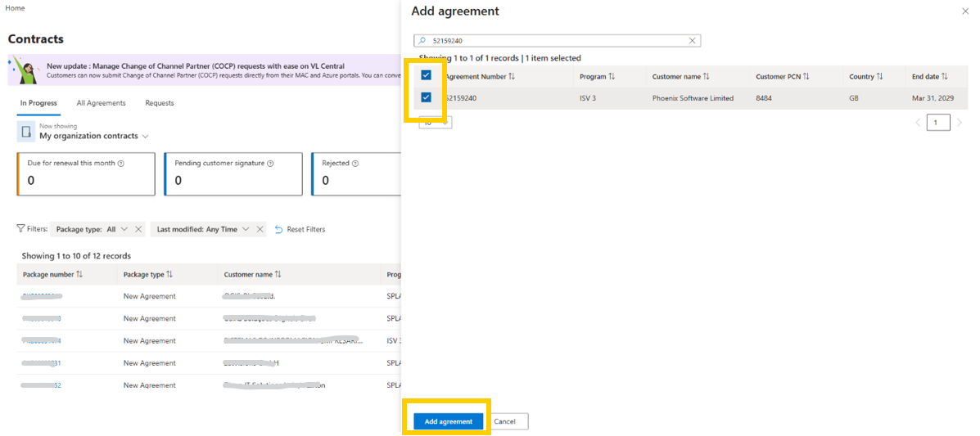Click the Reset Filters undo arrow icon

coord(278,229)
